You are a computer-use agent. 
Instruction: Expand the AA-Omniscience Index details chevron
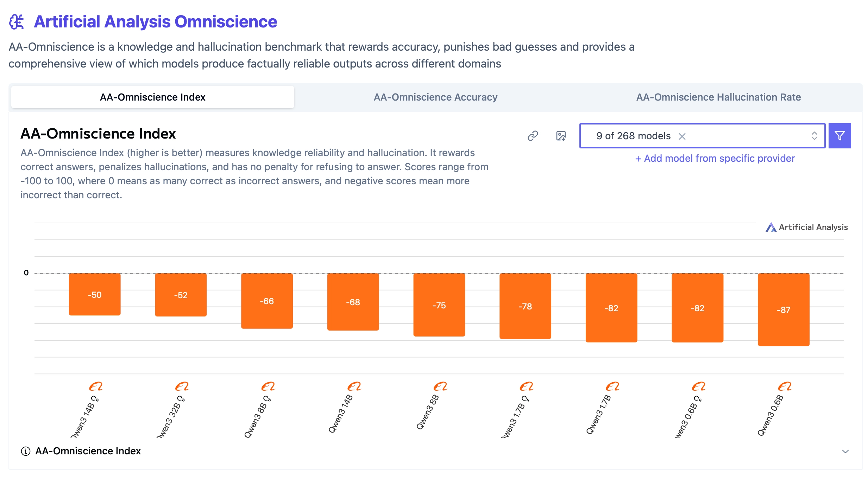(845, 451)
